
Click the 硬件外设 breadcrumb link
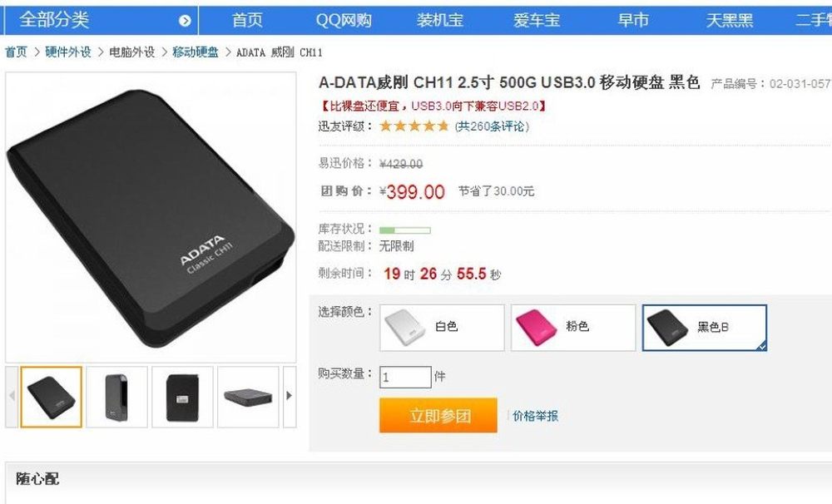68,52
